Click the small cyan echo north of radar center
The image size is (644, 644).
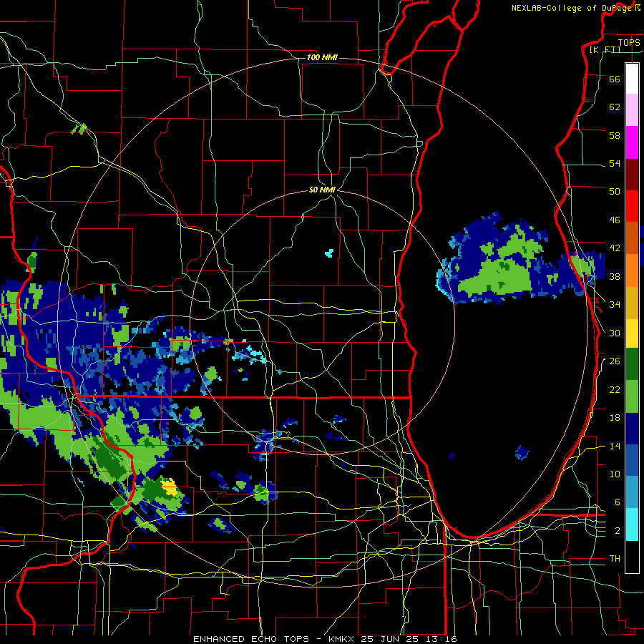coord(329,253)
